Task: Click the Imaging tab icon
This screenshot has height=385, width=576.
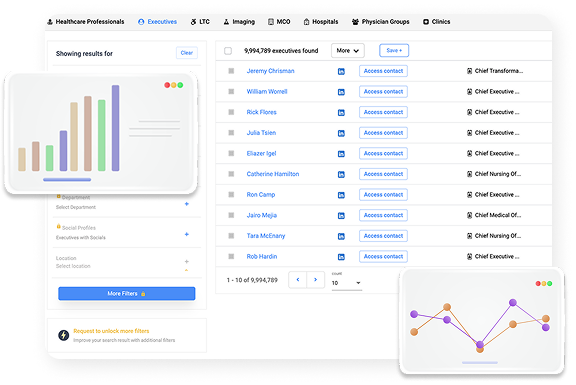Action: [x=226, y=22]
